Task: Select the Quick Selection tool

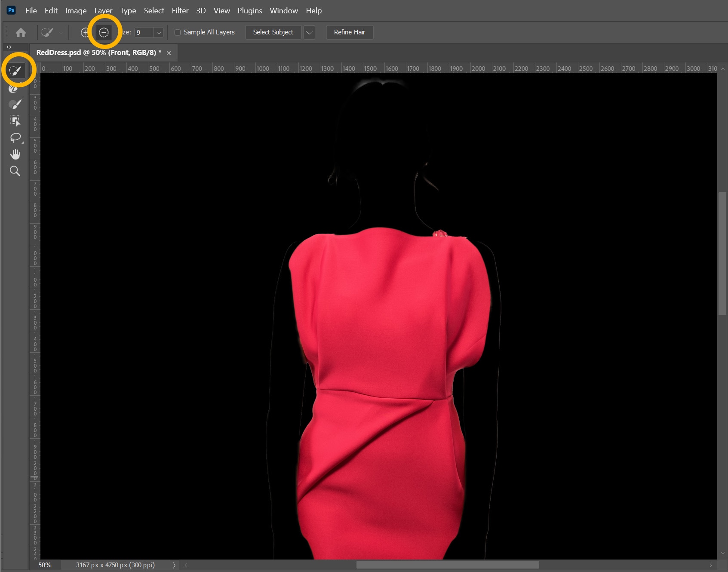Action: click(15, 71)
